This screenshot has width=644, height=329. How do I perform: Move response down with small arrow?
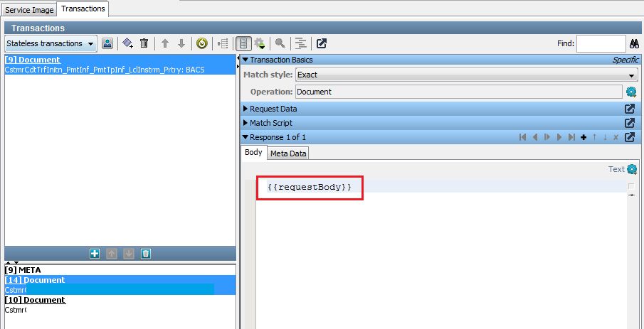click(x=605, y=137)
